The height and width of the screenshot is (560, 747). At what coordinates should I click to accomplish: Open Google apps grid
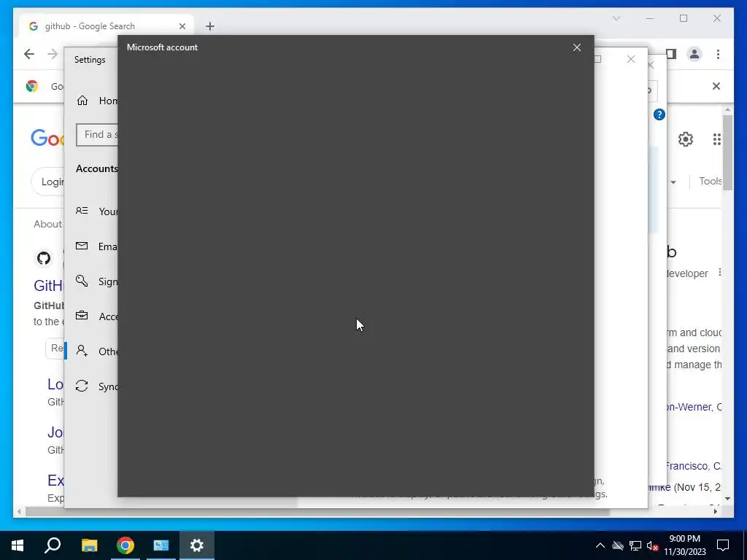click(716, 139)
